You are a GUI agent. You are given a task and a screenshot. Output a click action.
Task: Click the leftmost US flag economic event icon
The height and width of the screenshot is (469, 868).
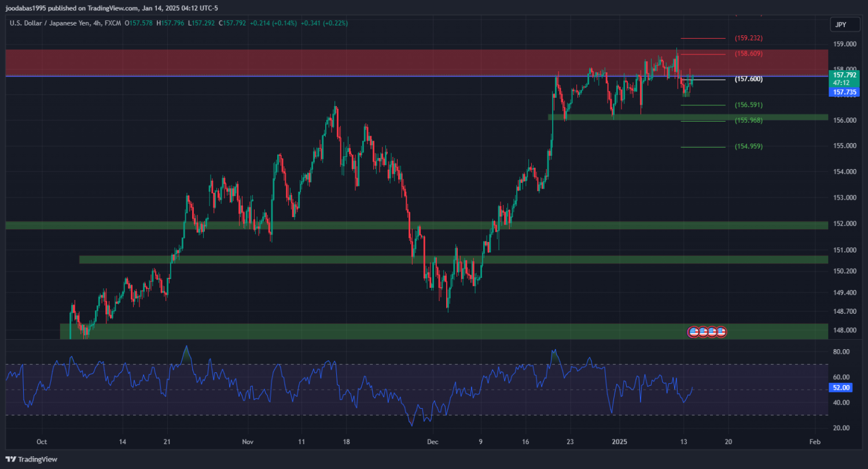[693, 332]
